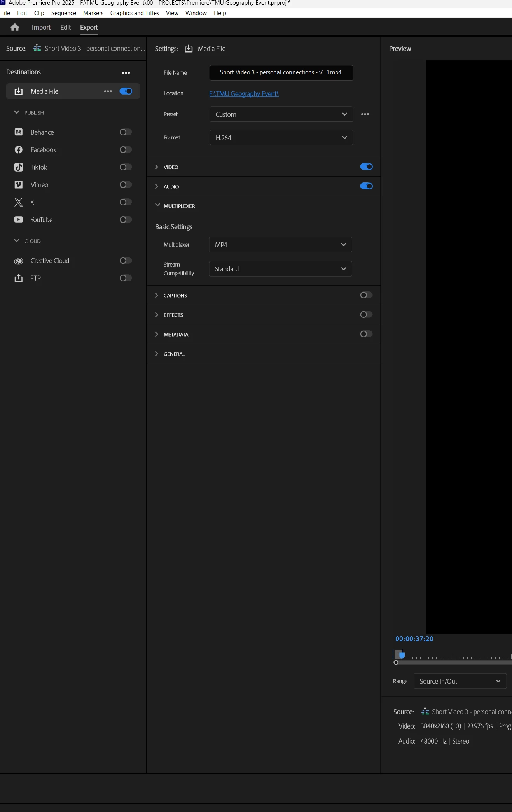Disable AUDIO export toggle
512x812 pixels.
(x=366, y=186)
